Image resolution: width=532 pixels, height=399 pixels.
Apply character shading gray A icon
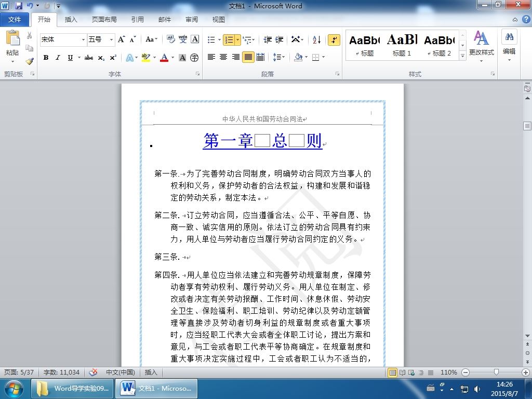click(x=182, y=58)
